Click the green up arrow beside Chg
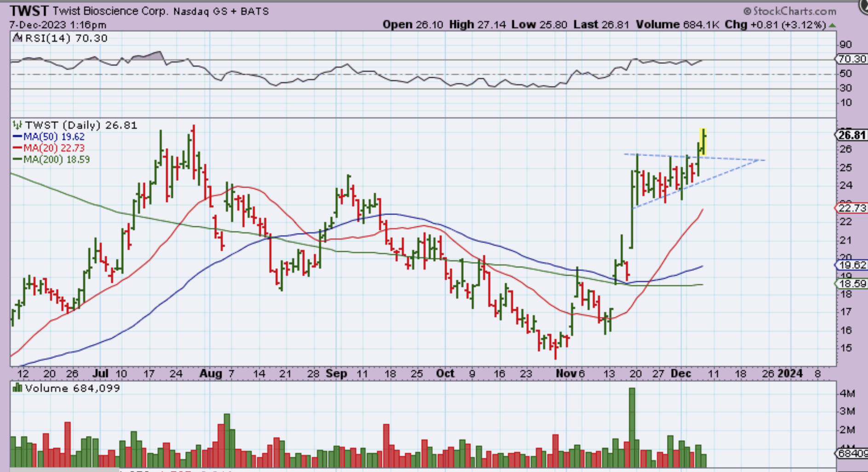868x472 pixels. click(832, 25)
